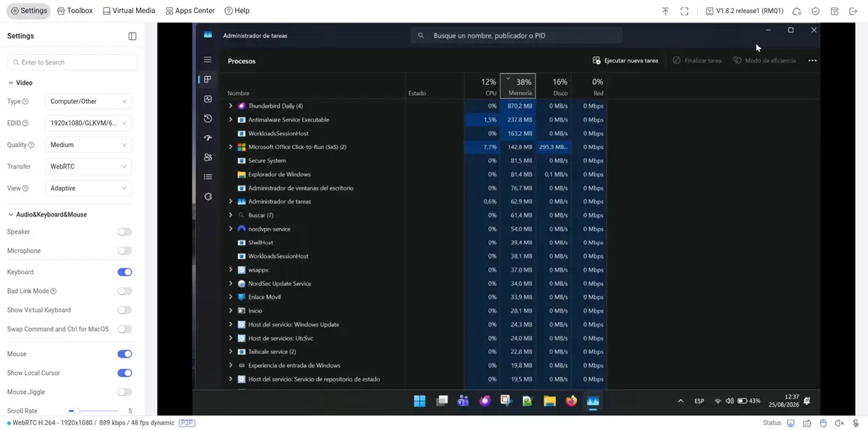Click Ejecutar nueva tarea button
This screenshot has height=430, width=868.
(625, 61)
